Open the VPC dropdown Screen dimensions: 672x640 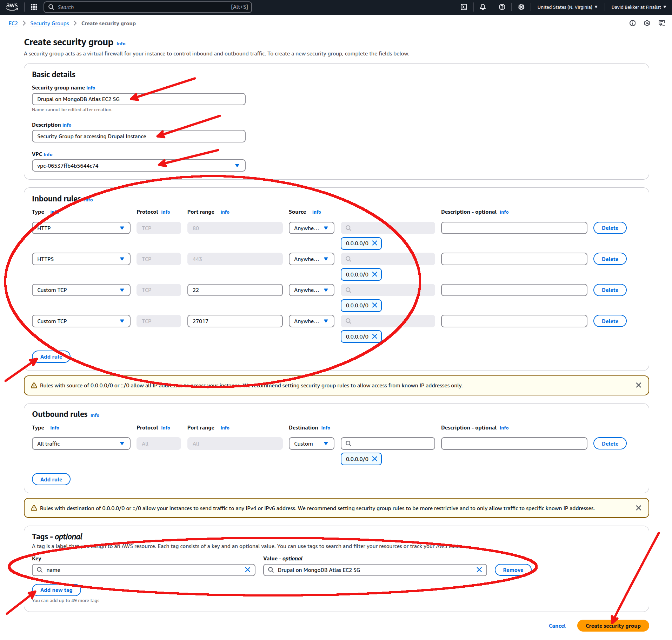coord(139,166)
